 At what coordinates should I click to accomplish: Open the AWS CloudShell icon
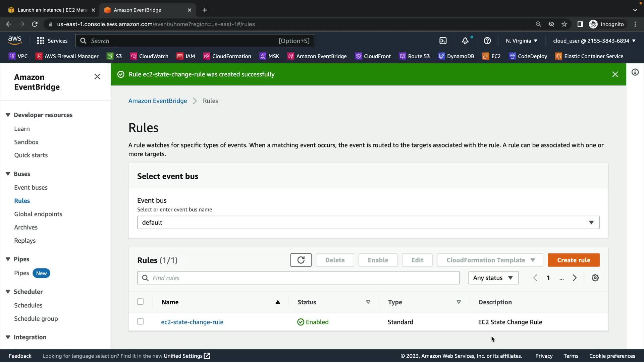click(443, 41)
